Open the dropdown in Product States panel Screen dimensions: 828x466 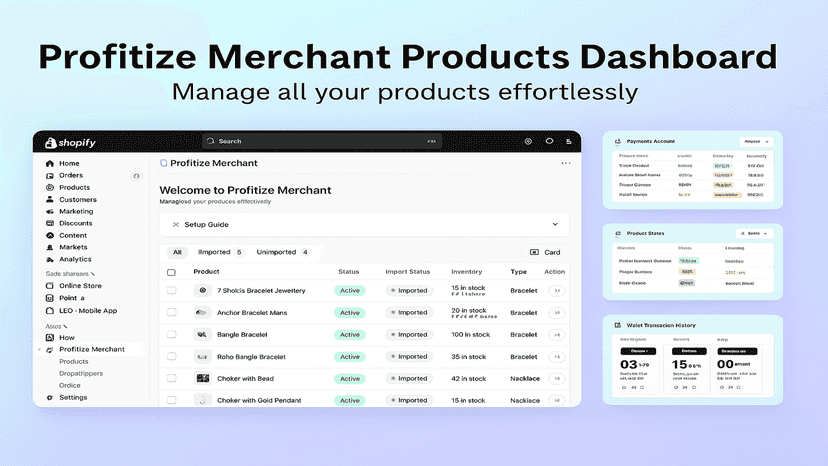754,234
